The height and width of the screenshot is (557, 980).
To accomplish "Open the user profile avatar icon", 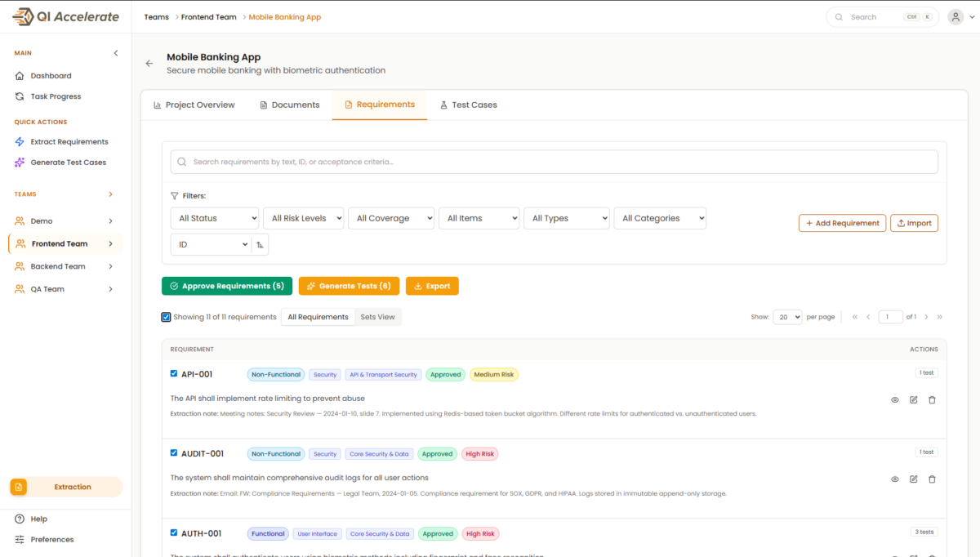I will click(x=955, y=17).
